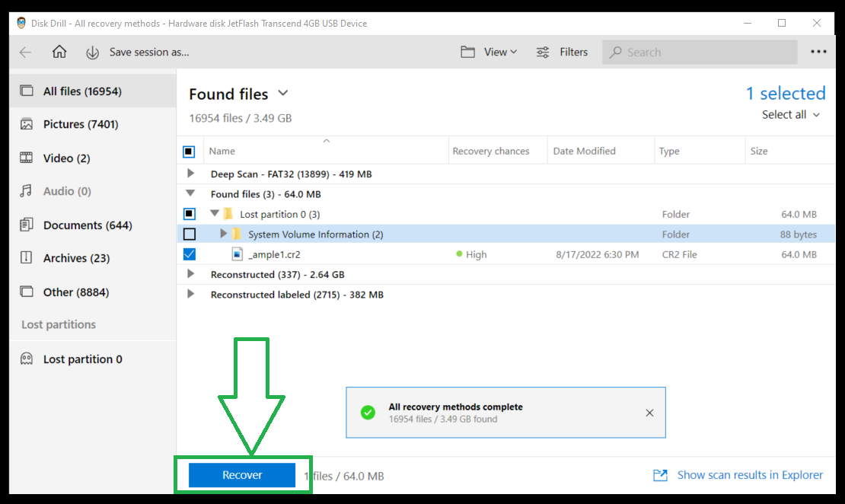
Task: Open Show scan results in Explorer
Action: [x=749, y=474]
